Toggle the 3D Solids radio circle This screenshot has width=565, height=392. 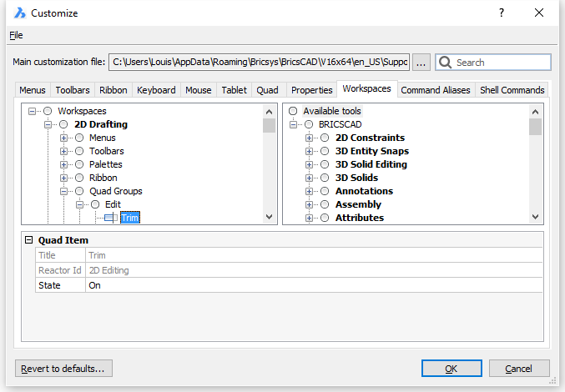[x=325, y=178]
